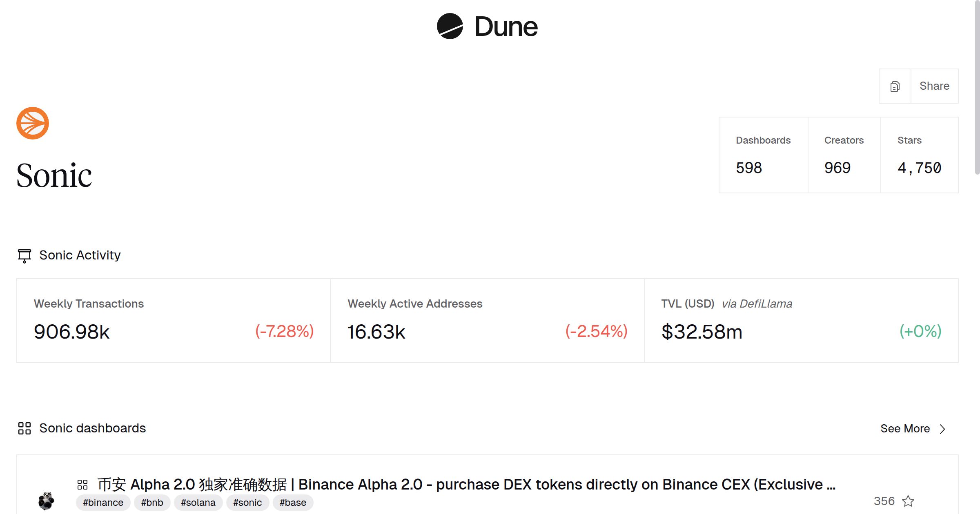980x514 pixels.
Task: Click the vertical page scrollbar
Action: [977, 87]
